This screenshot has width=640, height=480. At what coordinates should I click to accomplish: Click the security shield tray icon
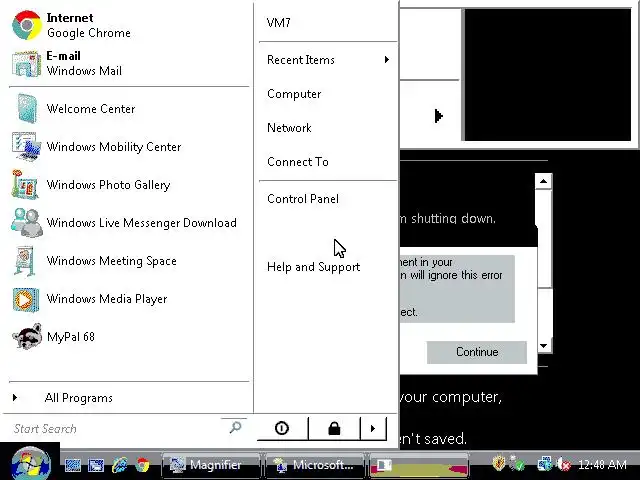tap(499, 464)
